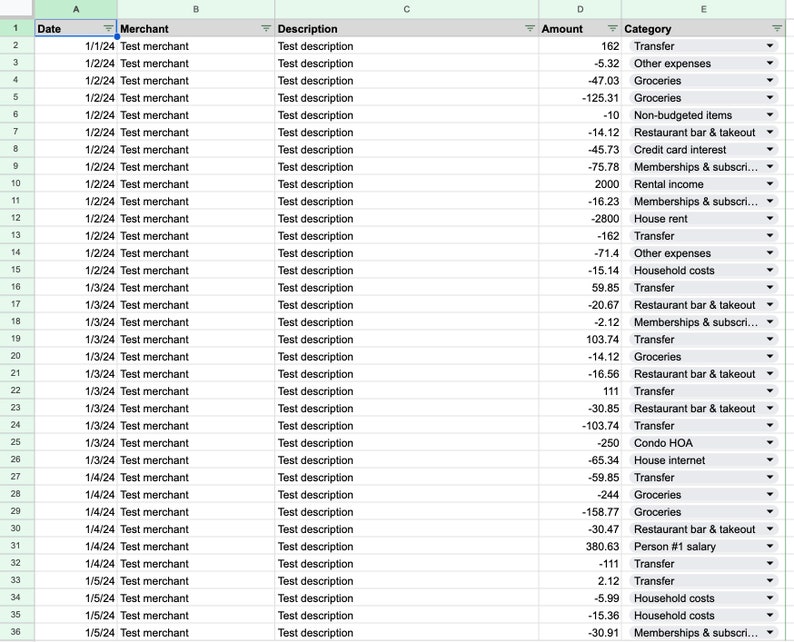Open the Credit card interest dropdown arrow

click(770, 149)
